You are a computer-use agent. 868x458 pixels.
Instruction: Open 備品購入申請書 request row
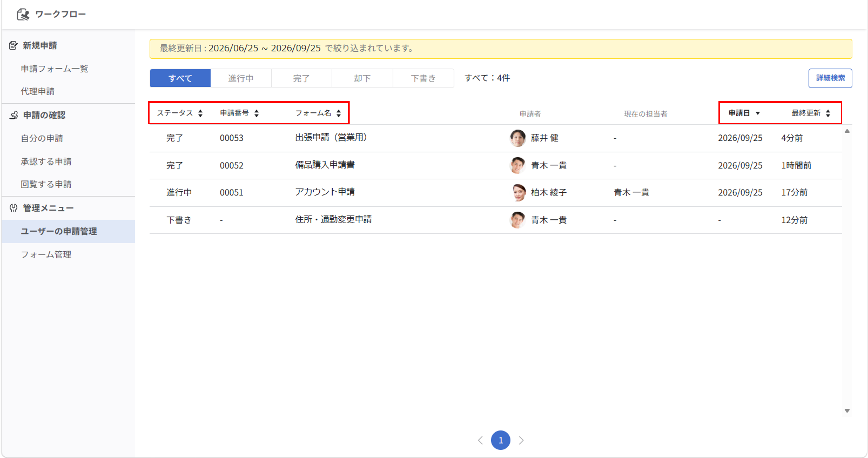(495, 166)
